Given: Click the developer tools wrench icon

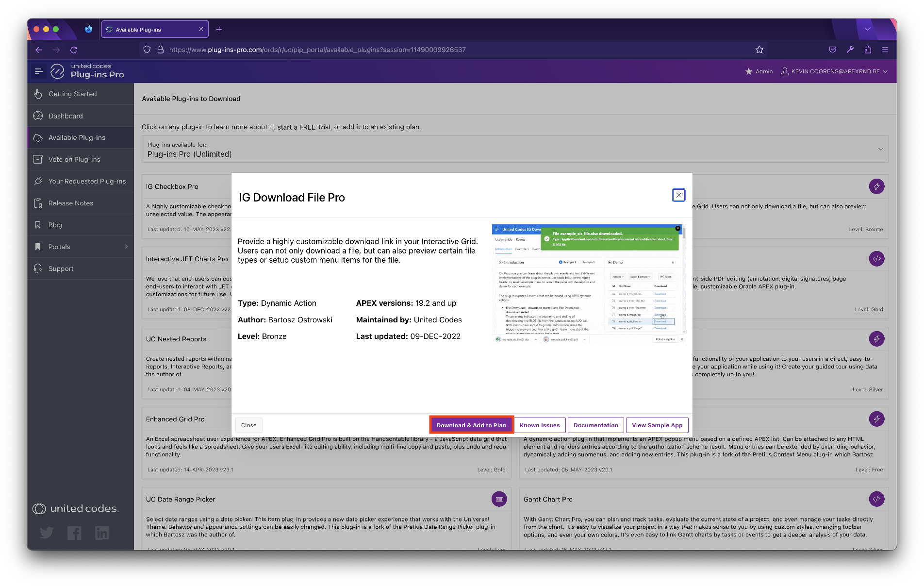Looking at the screenshot, I should [x=850, y=50].
